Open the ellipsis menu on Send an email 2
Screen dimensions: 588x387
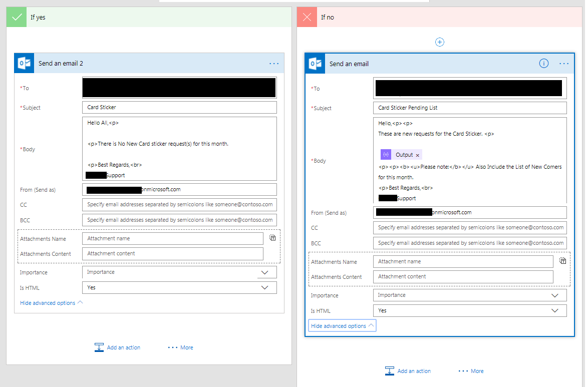click(274, 63)
